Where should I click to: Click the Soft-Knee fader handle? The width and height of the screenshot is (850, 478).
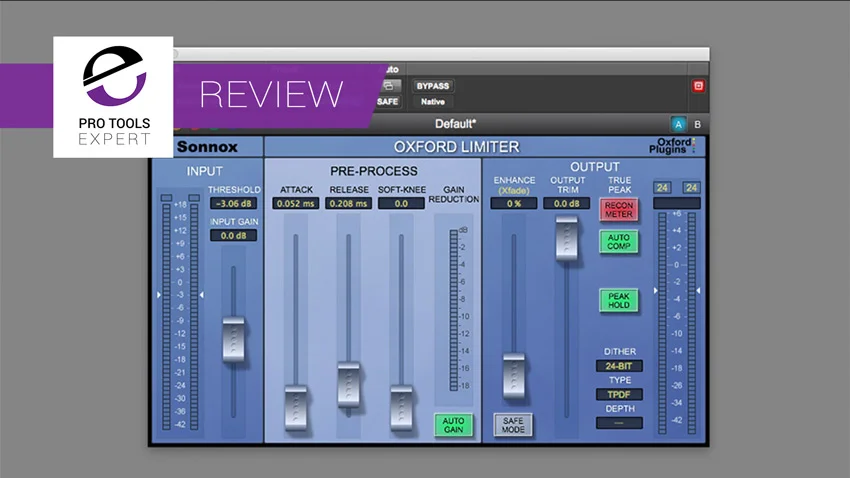coord(402,407)
